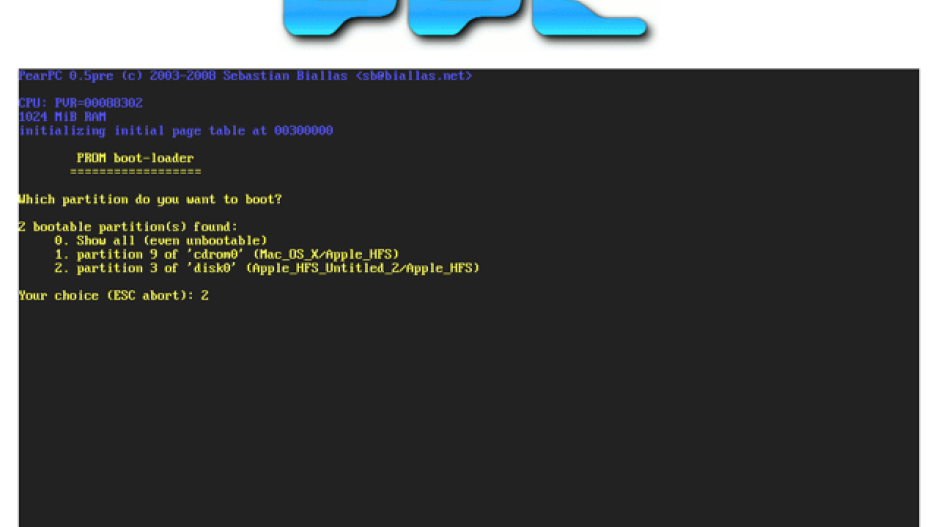
Task: Click the 1024 MiB RAM line
Action: [62, 117]
